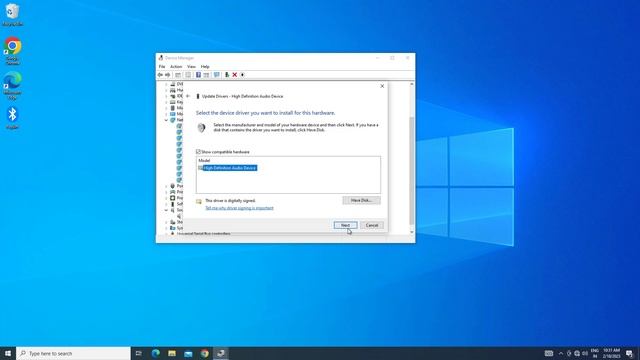Viewport: 640px width, 360px height.
Task: Click the scan for hardware changes monitor icon
Action: click(216, 75)
